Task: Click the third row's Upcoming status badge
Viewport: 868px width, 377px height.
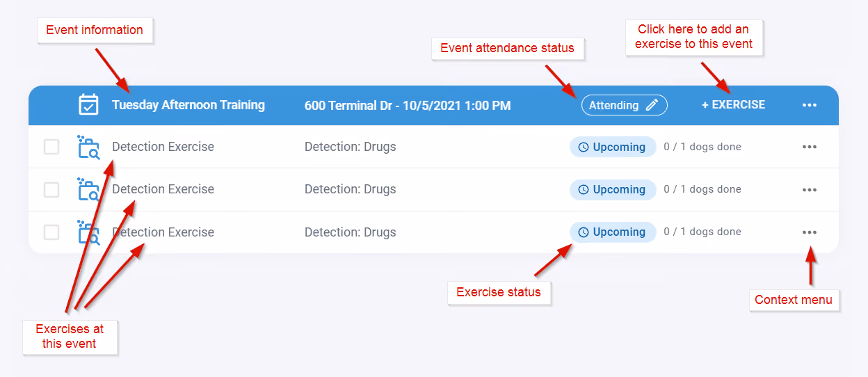Action: coord(613,232)
